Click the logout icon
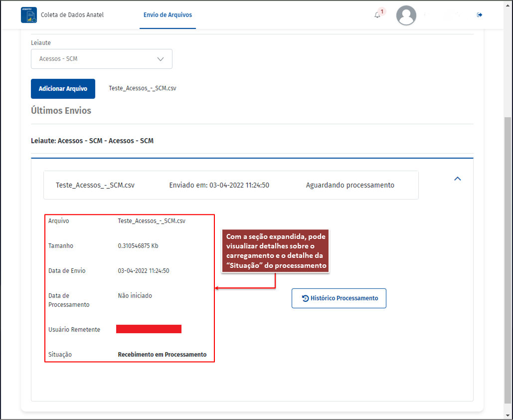Image resolution: width=513 pixels, height=420 pixels. tap(480, 15)
